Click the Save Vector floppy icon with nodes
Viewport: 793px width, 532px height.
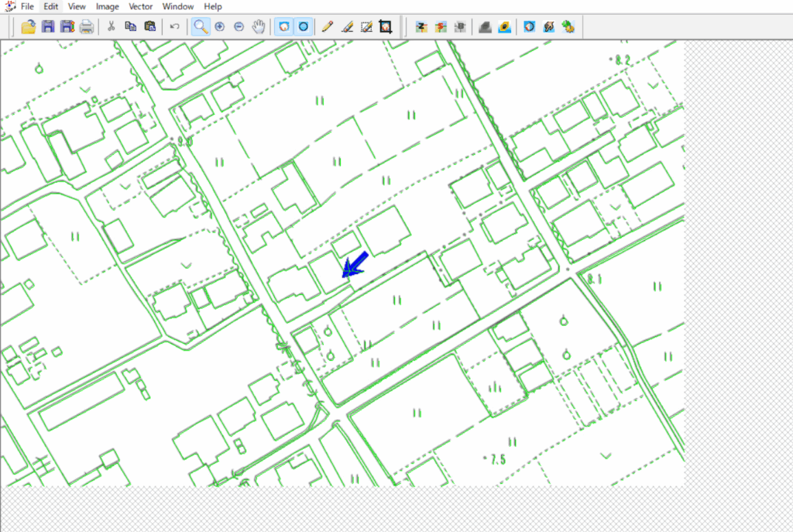[67, 27]
